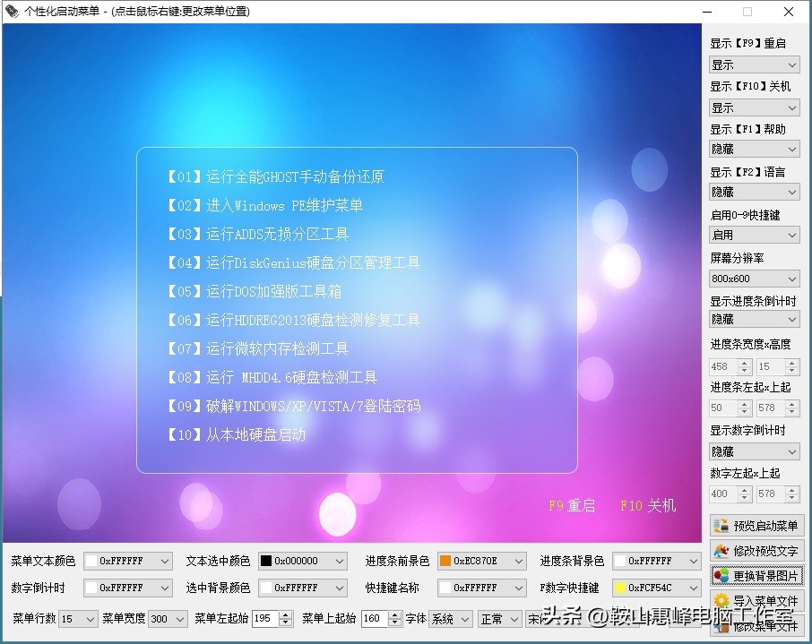Toggle the 显示【F2】语言 hidden setting
The height and width of the screenshot is (644, 812).
(x=754, y=192)
